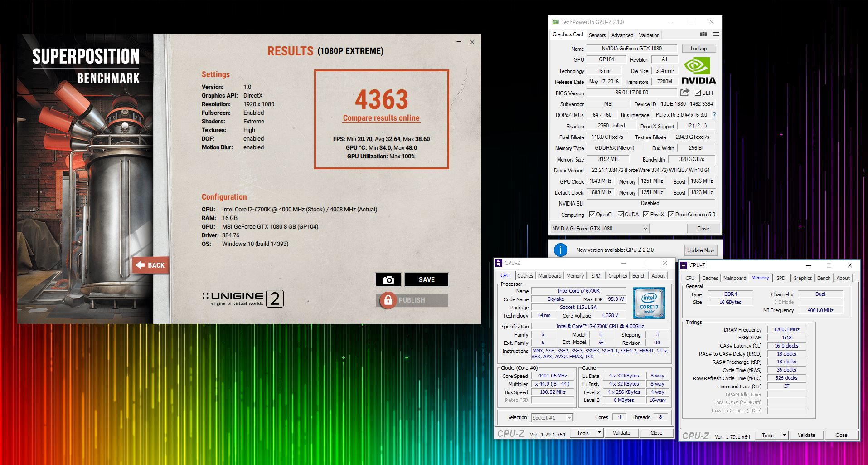The width and height of the screenshot is (868, 465).
Task: Minimize the Superposition results window
Action: click(459, 42)
